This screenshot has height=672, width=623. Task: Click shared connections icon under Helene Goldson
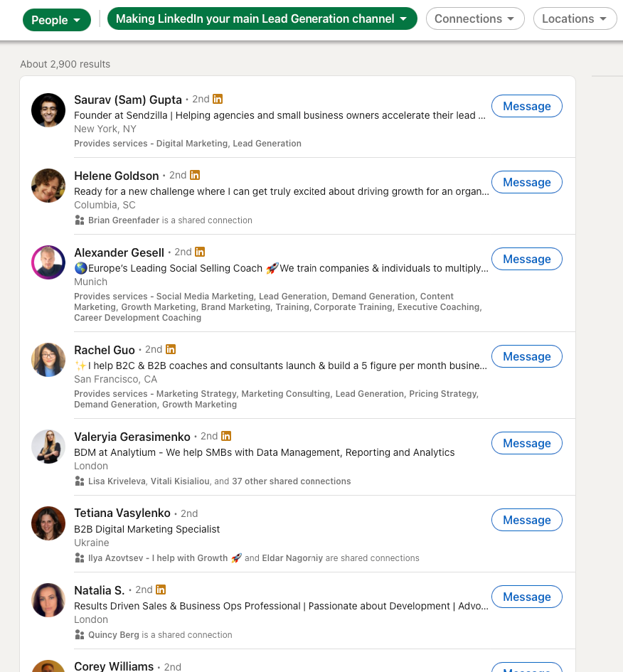pyautogui.click(x=80, y=220)
